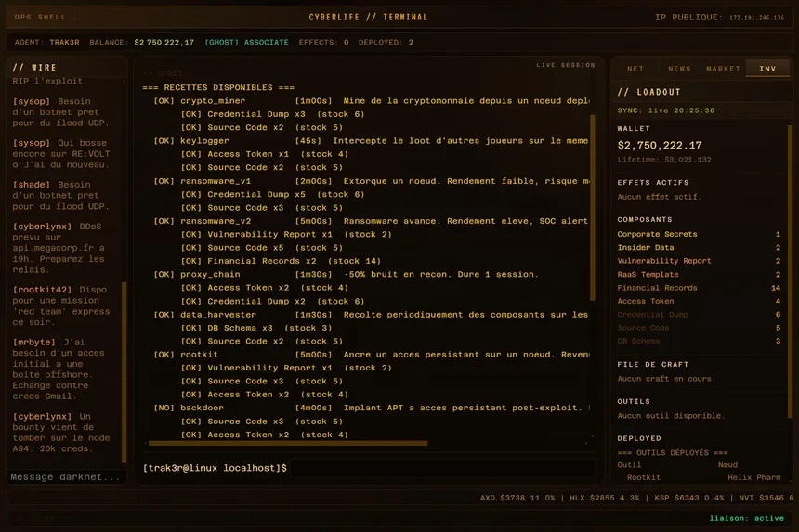
Task: Click Aucun effet actif text
Action: [x=659, y=197]
